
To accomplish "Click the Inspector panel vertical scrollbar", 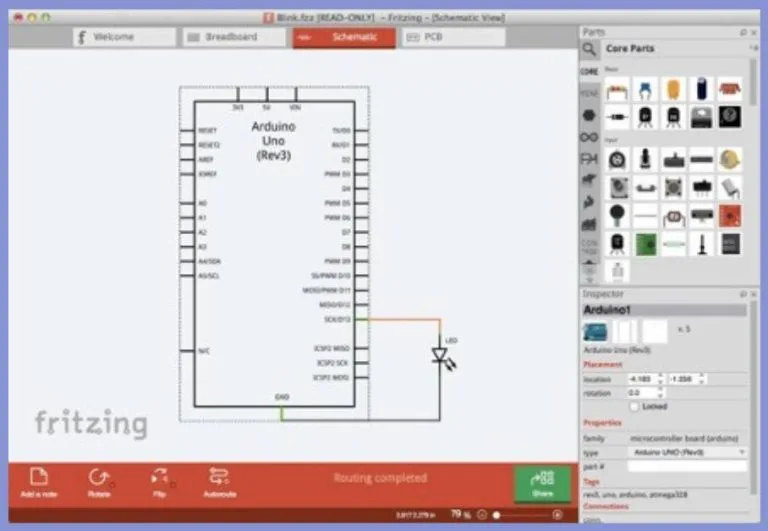I will pos(753,397).
